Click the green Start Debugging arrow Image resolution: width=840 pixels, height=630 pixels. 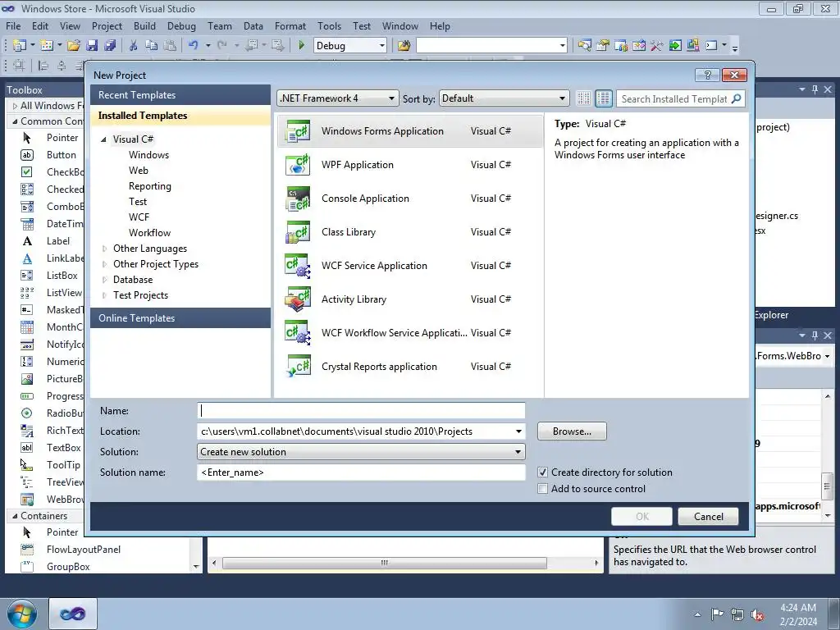[x=301, y=46]
